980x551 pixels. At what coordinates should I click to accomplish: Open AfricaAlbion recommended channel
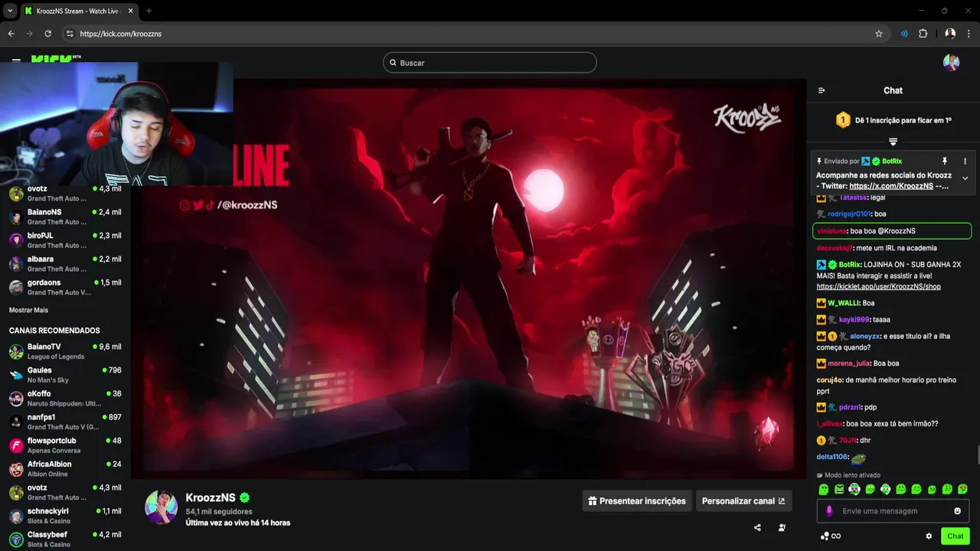coord(65,468)
